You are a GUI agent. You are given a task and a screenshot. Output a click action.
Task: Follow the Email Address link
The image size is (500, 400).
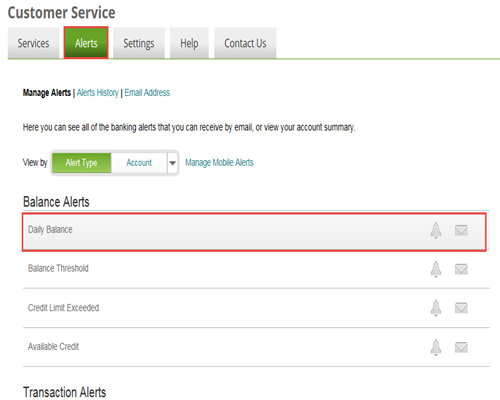coord(147,92)
